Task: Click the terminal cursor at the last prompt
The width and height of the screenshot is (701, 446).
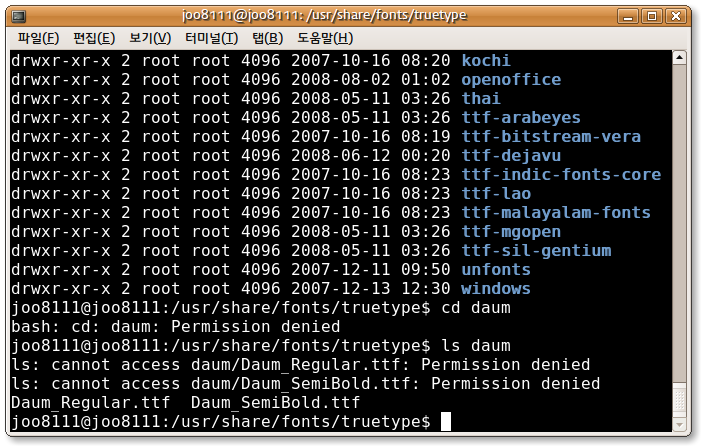Action: pos(446,421)
